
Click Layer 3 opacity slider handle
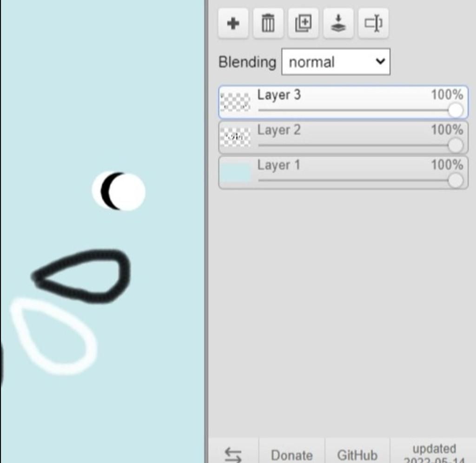pyautogui.click(x=456, y=110)
